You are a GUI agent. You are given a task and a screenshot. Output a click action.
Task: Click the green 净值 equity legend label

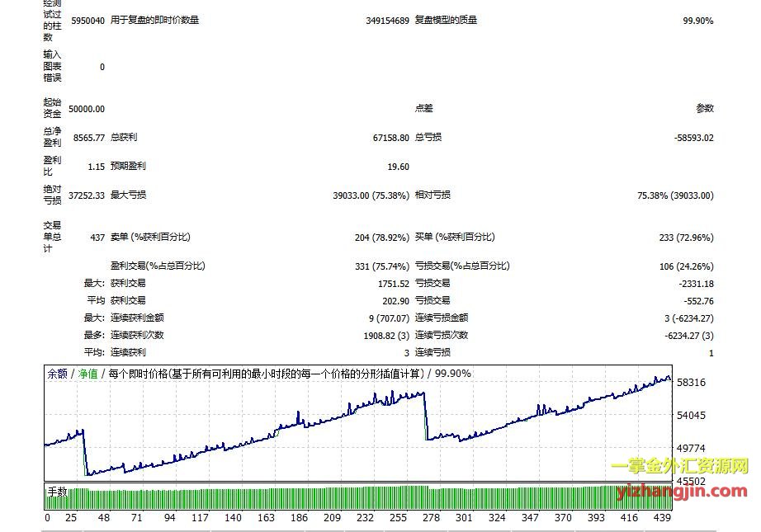point(87,374)
